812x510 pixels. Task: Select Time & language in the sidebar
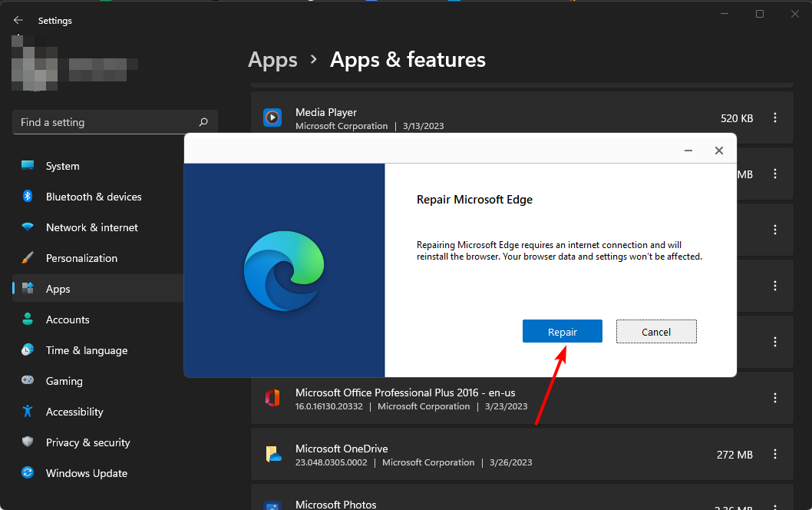point(26,350)
